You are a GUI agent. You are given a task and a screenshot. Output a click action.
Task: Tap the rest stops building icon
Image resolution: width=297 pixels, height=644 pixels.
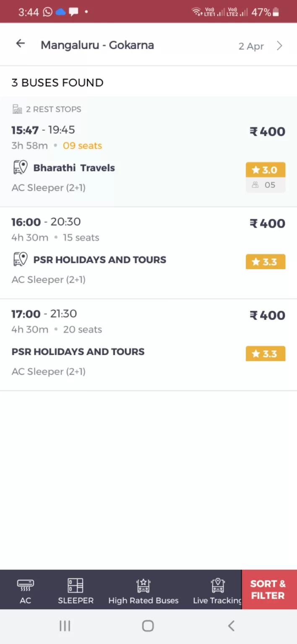coord(17,109)
